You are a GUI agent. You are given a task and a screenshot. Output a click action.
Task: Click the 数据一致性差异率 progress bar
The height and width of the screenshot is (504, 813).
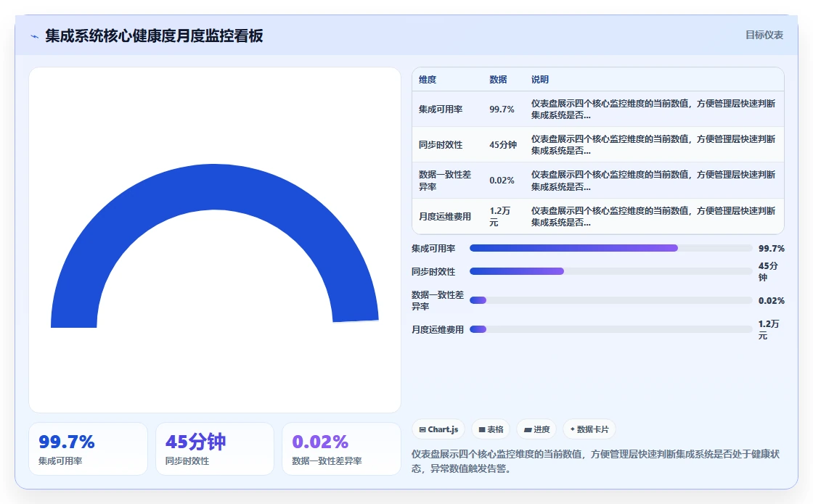click(x=610, y=300)
